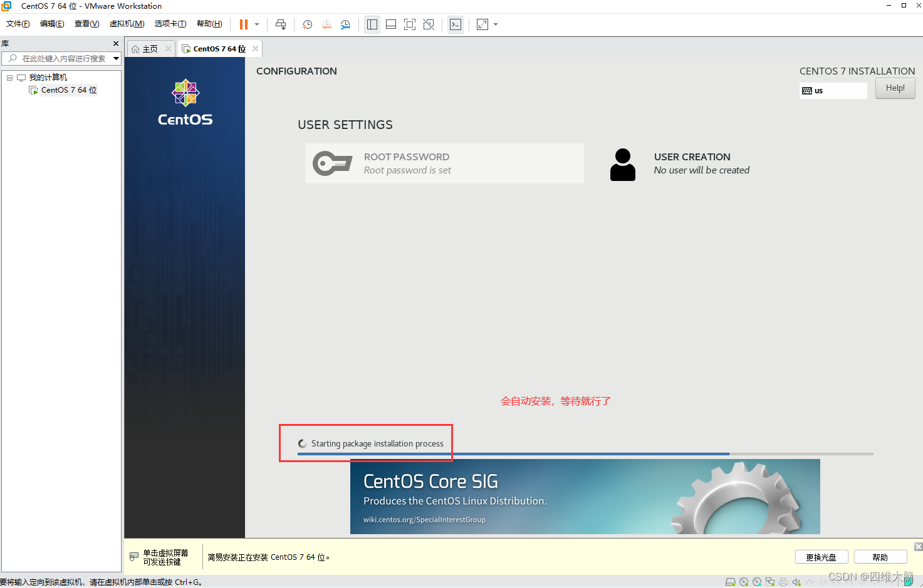Click the first CD/DVD drive status icon

pos(744,582)
